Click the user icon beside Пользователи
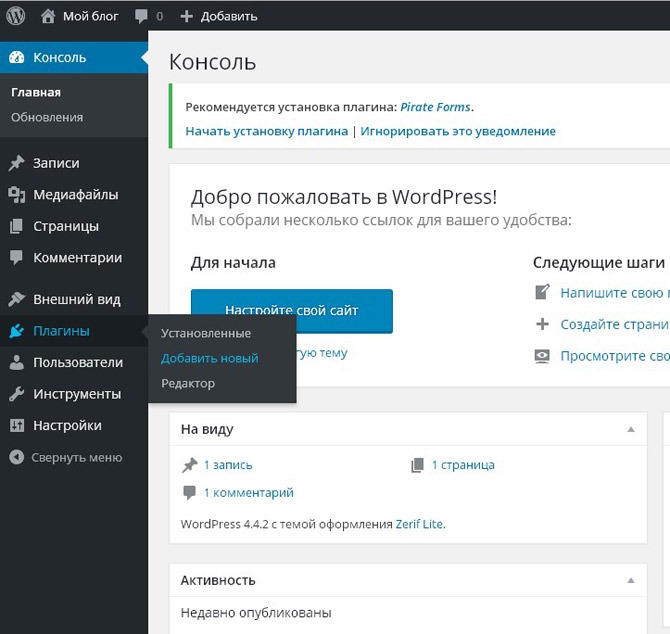Image resolution: width=670 pixels, height=634 pixels. (16, 362)
